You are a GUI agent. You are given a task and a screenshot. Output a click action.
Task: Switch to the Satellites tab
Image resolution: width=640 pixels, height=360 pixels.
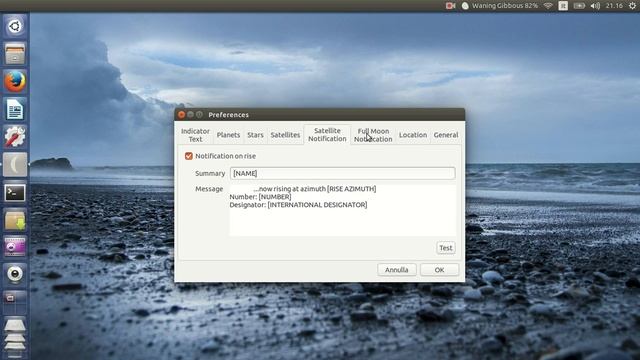tap(285, 135)
